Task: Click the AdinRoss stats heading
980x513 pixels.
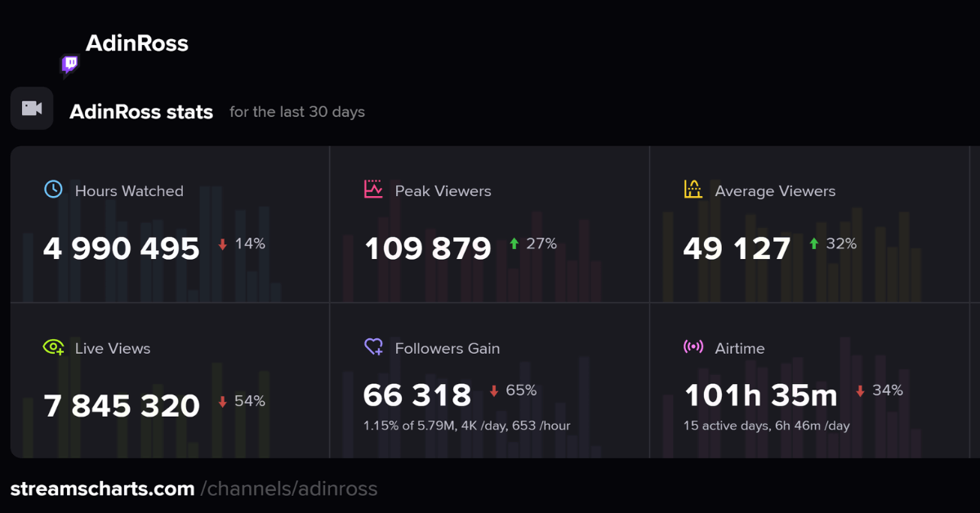Action: [141, 112]
